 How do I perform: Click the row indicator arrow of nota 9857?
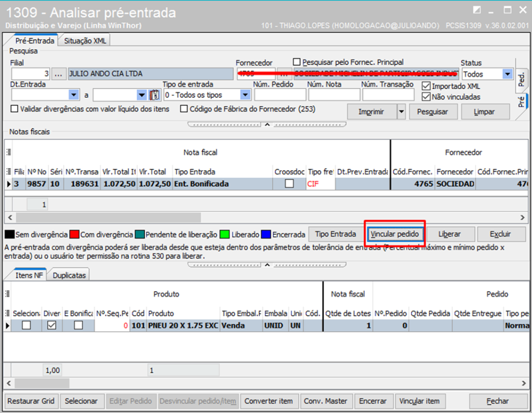pyautogui.click(x=8, y=184)
